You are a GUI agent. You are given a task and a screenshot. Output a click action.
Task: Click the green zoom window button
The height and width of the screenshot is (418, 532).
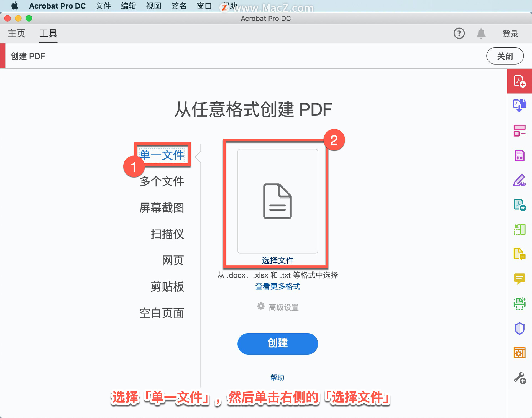pos(29,18)
